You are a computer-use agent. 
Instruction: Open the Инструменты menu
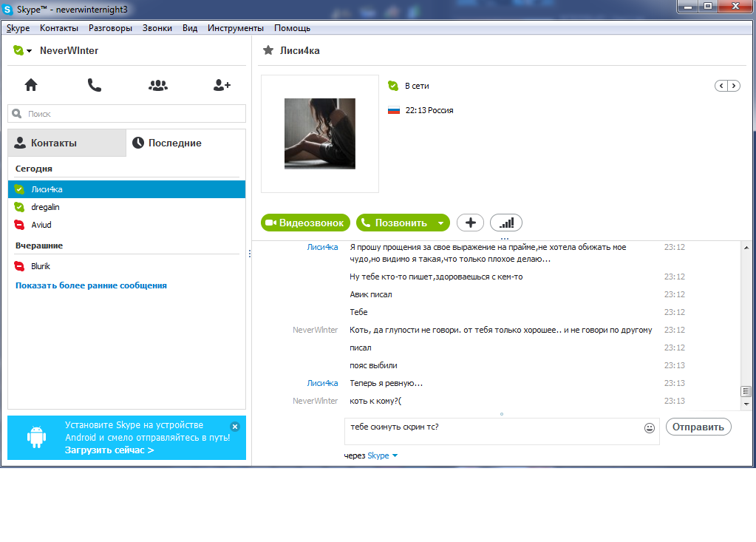235,28
